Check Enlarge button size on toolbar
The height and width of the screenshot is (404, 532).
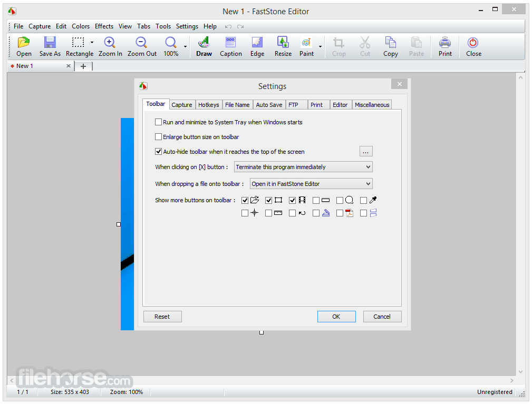[x=158, y=137]
